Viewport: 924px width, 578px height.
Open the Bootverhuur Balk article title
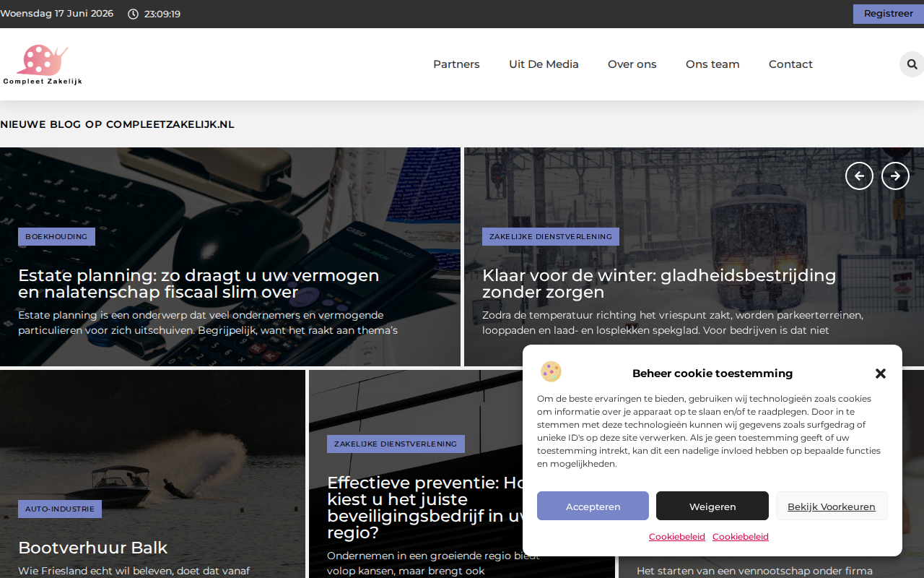pyautogui.click(x=92, y=548)
